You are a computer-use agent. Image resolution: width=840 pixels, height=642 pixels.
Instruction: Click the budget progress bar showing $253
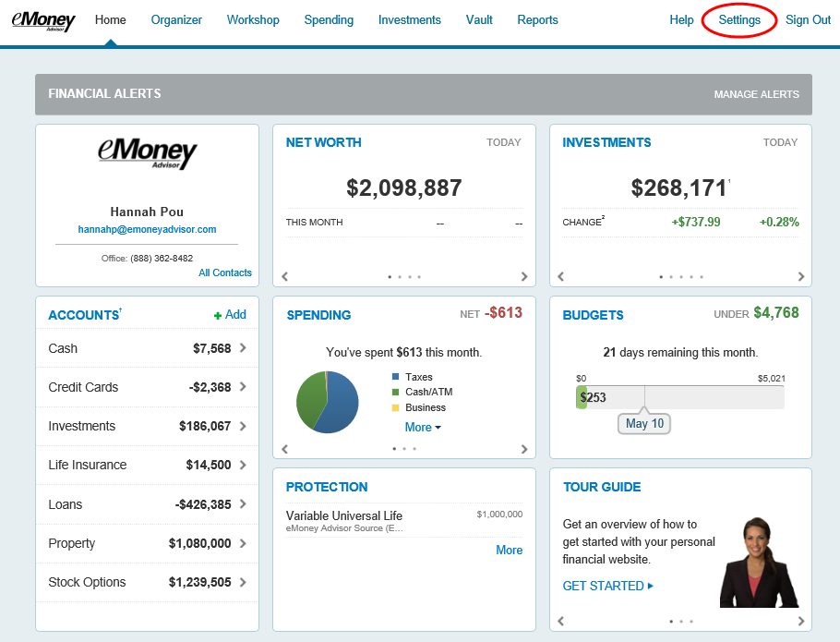point(679,397)
